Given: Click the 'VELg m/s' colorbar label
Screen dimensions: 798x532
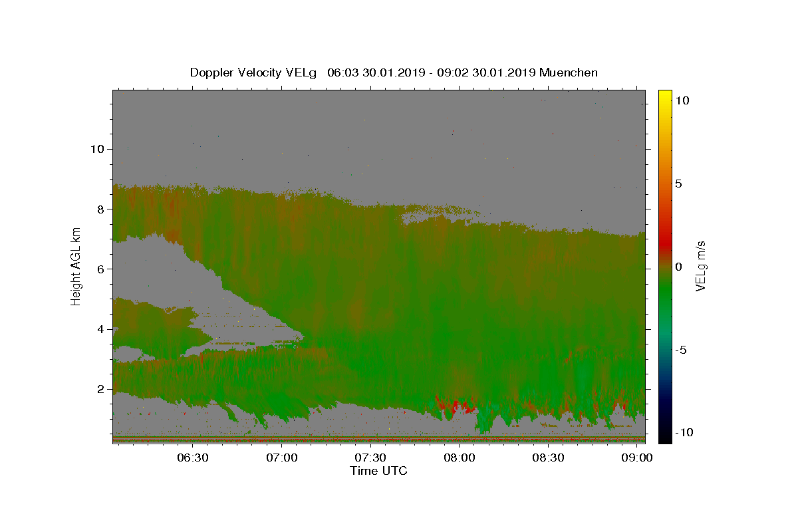Looking at the screenshot, I should click(700, 266).
